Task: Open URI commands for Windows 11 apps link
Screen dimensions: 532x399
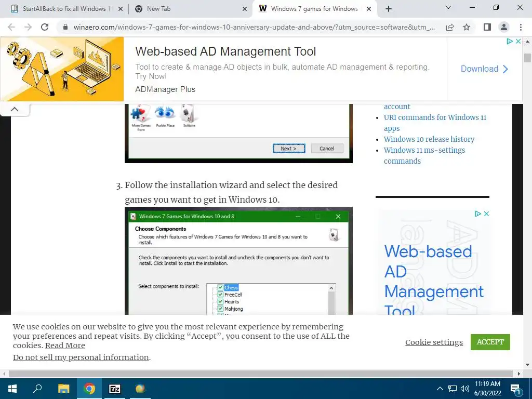Action: click(435, 123)
